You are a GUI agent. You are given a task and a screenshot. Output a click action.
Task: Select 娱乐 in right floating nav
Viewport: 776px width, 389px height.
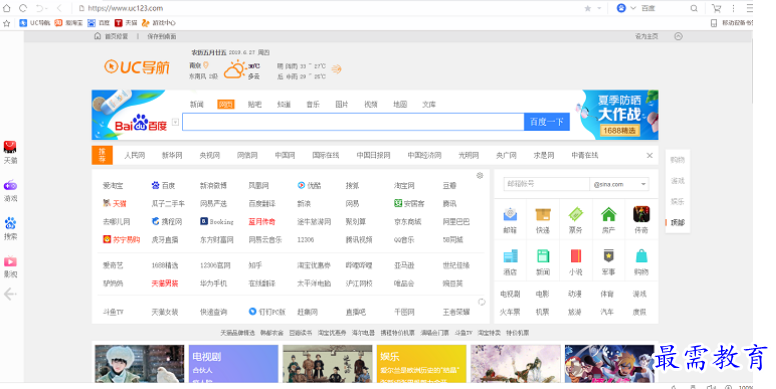678,201
